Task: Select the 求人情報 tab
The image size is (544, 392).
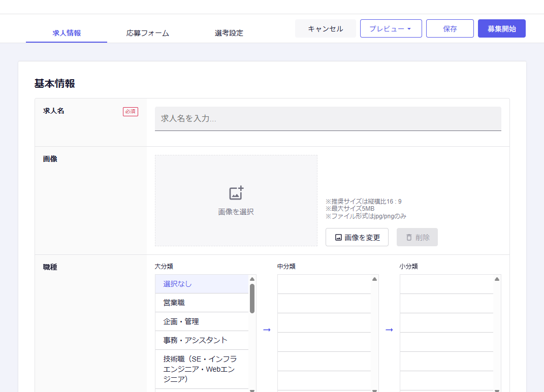Action: pos(67,33)
